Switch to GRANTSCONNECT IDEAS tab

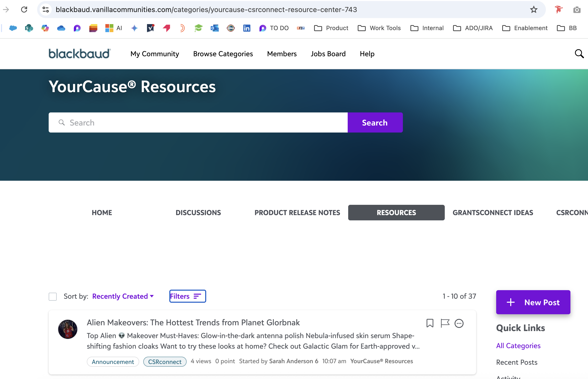(x=493, y=213)
